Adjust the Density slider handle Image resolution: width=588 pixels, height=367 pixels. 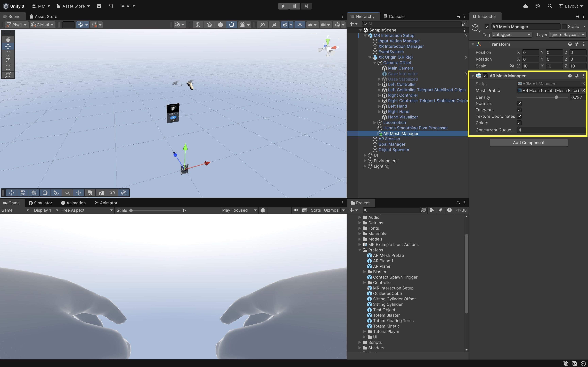[556, 97]
